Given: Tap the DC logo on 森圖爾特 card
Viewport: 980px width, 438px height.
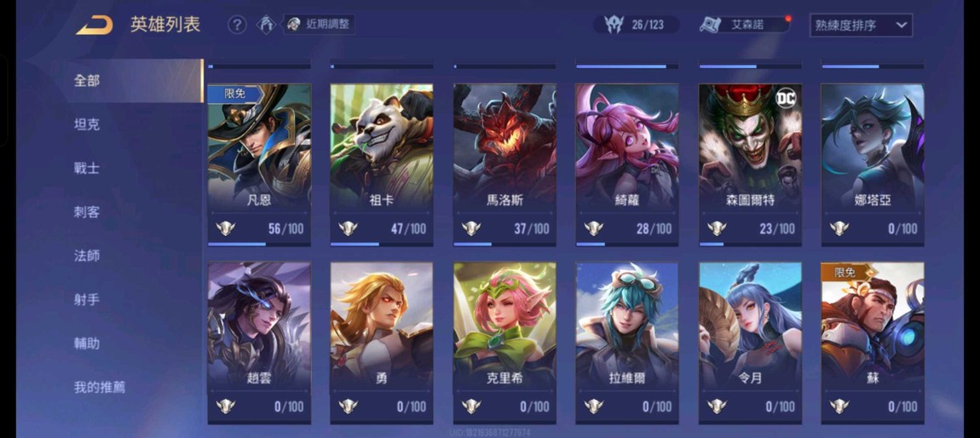Looking at the screenshot, I should pyautogui.click(x=787, y=97).
